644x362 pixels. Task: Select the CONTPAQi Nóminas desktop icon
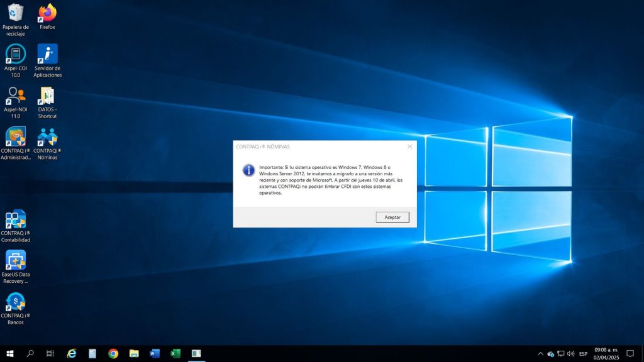coord(47,143)
